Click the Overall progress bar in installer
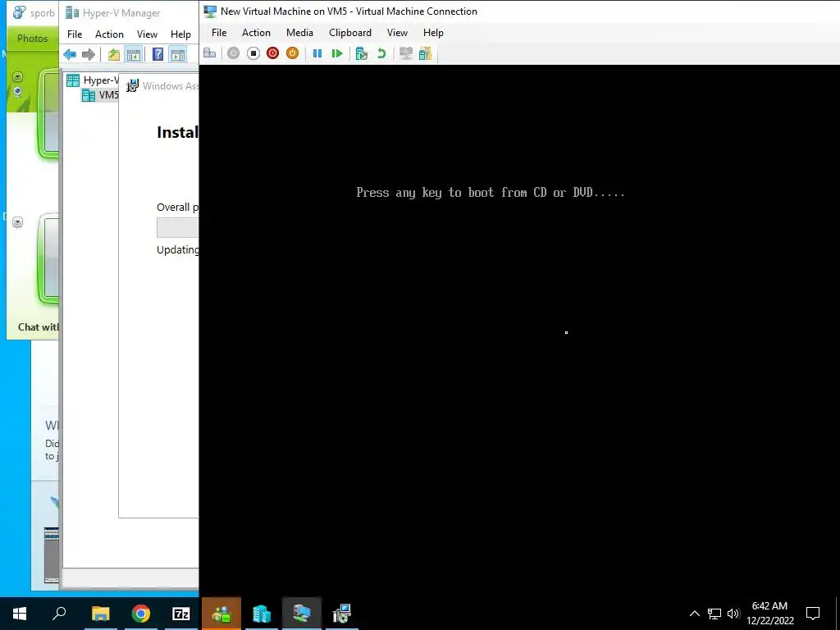The height and width of the screenshot is (630, 840). [177, 228]
